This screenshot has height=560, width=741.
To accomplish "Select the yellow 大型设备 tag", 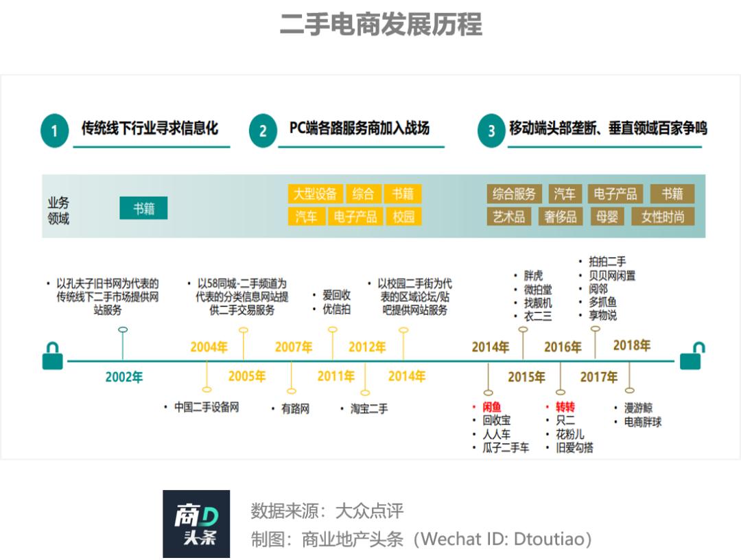I will 315,194.
